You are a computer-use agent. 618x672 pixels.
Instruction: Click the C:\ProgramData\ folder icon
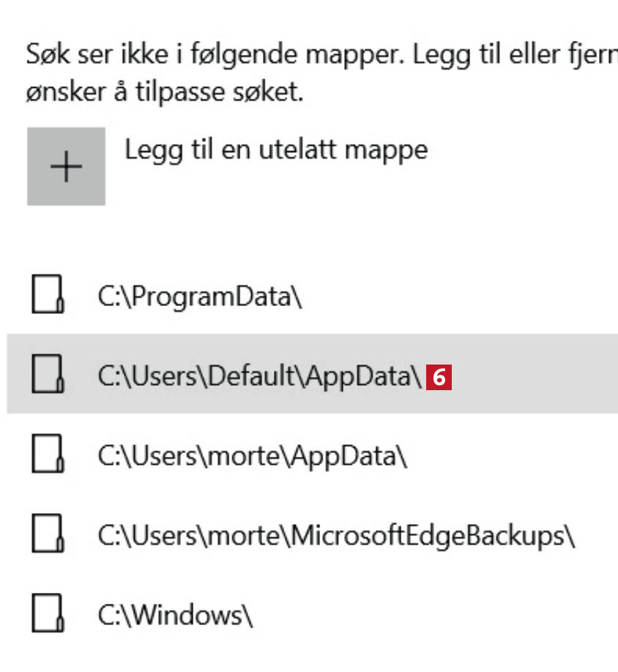click(x=47, y=296)
